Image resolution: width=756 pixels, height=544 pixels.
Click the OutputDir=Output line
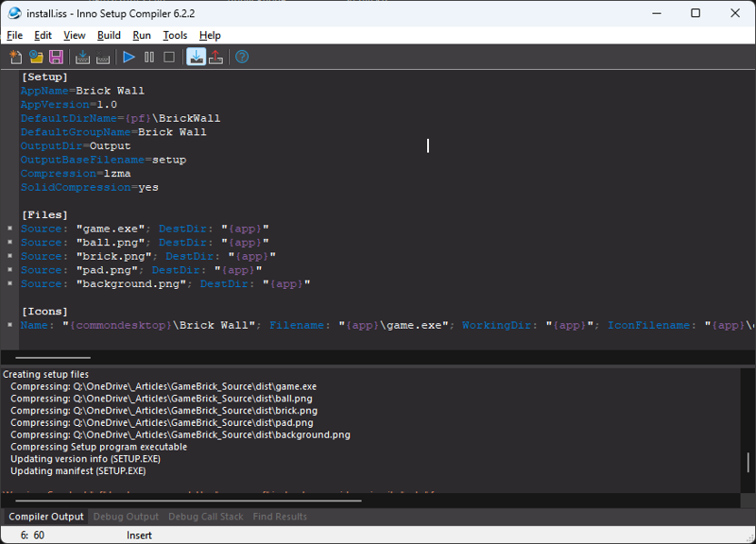[76, 146]
